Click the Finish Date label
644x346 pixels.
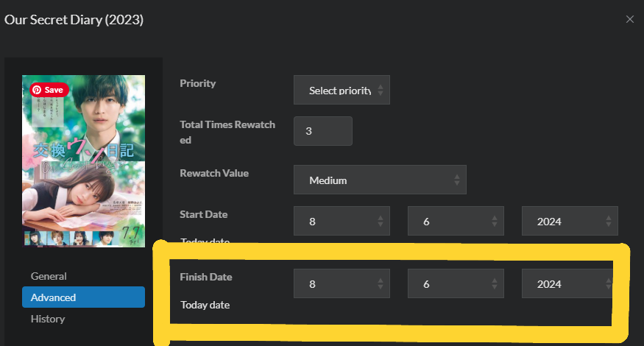pos(206,277)
